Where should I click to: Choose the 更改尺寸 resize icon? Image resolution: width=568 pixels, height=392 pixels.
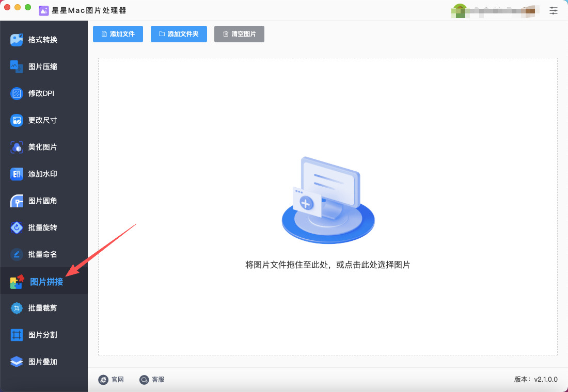point(17,120)
